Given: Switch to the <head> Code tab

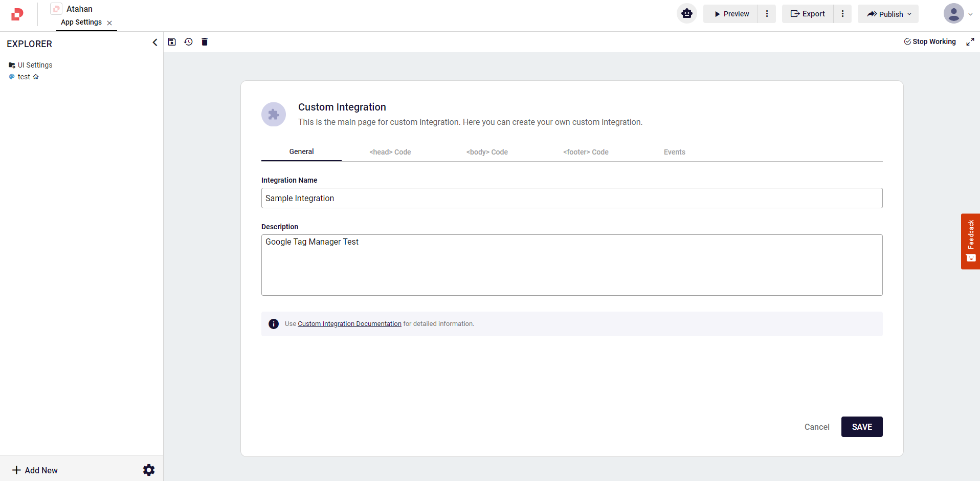Looking at the screenshot, I should pyautogui.click(x=390, y=152).
